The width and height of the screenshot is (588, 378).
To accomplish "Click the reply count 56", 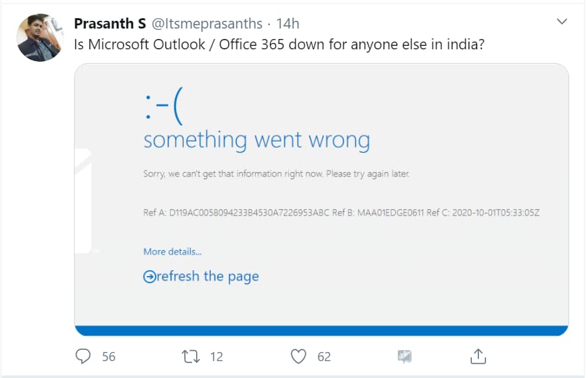I will 108,356.
